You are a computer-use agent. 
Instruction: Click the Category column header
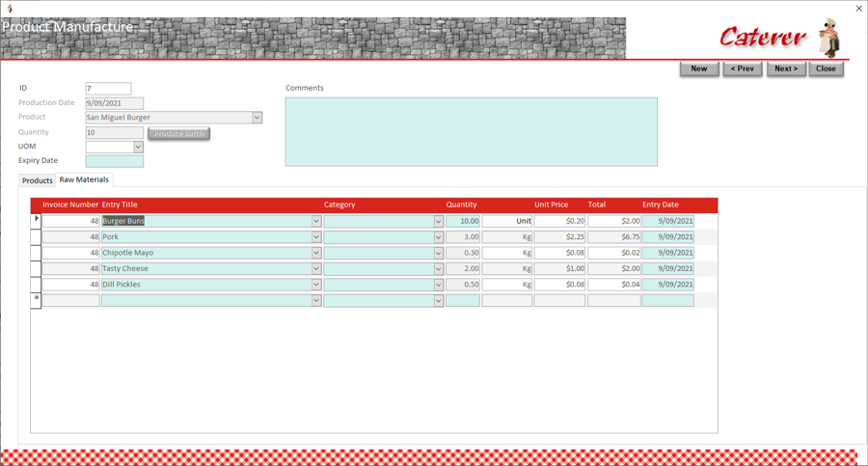pos(339,205)
